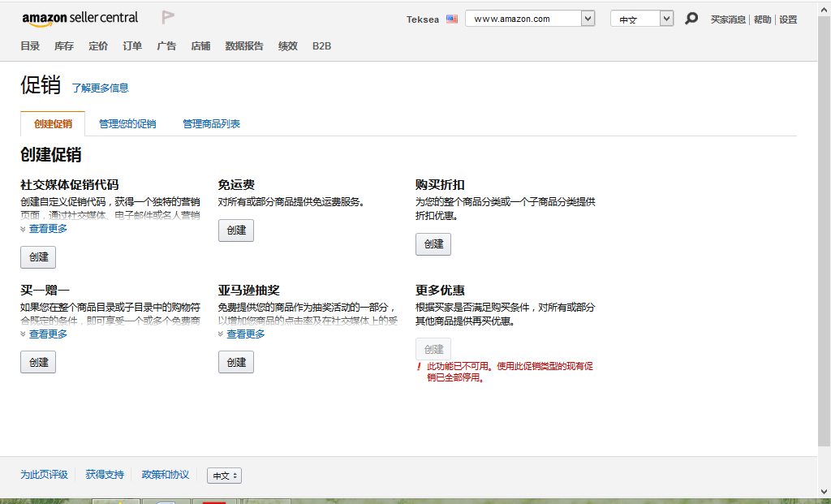831x504 pixels.
Task: Open search with the magnifier icon
Action: 691,19
